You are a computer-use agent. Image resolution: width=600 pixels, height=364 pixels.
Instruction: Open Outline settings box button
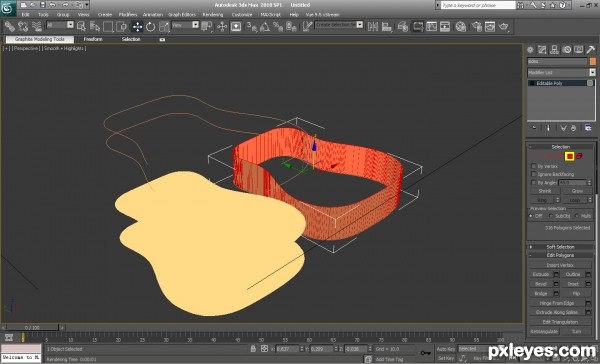(589, 274)
